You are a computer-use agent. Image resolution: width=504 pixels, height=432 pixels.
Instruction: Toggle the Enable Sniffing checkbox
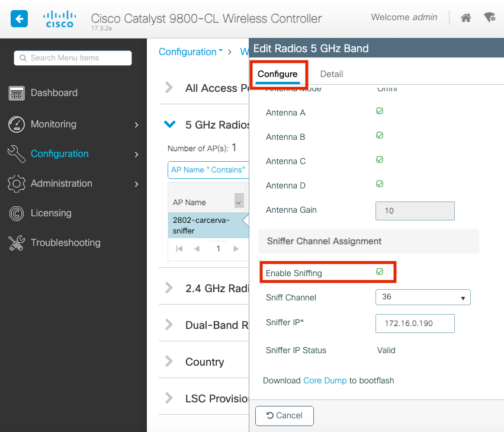(380, 272)
